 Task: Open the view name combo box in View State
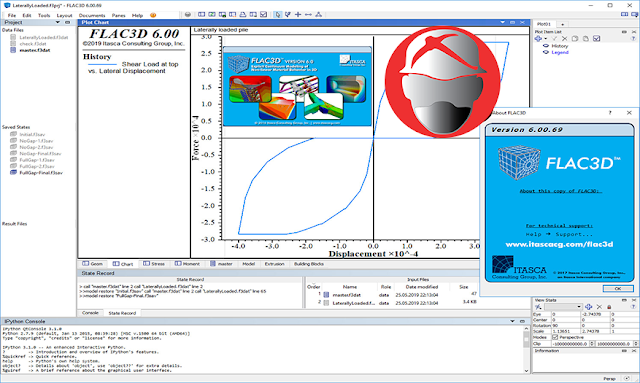tap(563, 307)
